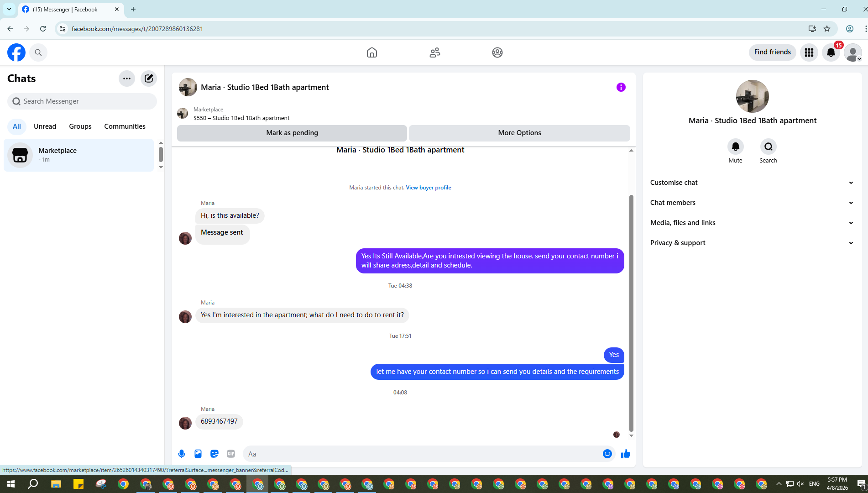Open the tab search dropdown arrow
Viewport: 868px width, 493px height.
9,9
